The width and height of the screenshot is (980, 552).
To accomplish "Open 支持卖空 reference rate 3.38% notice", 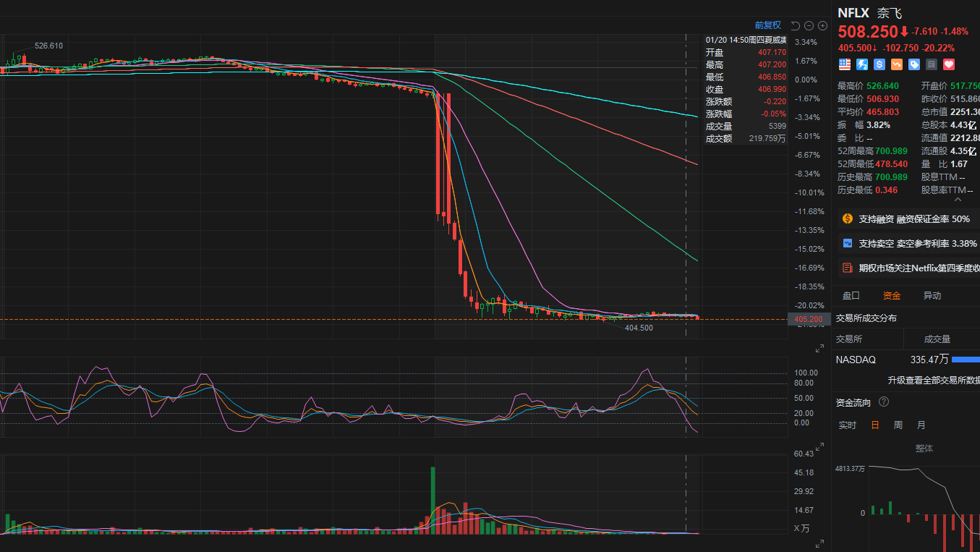I will pyautogui.click(x=909, y=243).
